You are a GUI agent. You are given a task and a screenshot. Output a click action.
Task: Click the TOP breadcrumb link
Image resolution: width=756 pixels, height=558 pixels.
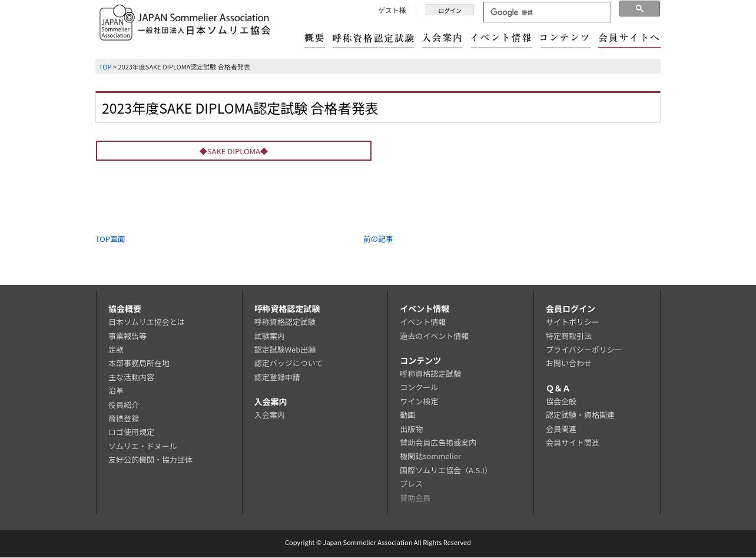click(x=105, y=67)
